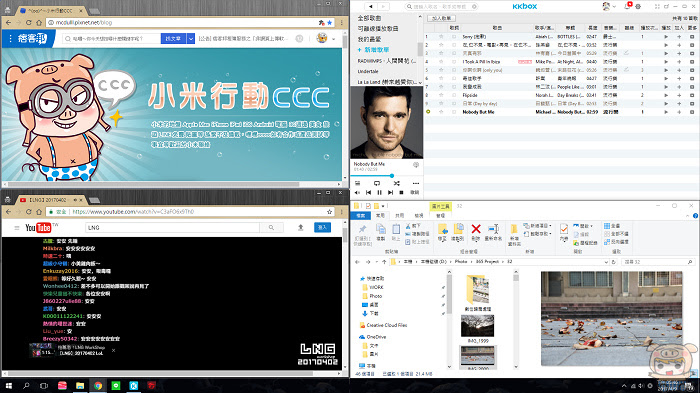Skip to next track in KKBOX
The image size is (700, 393).
point(390,192)
